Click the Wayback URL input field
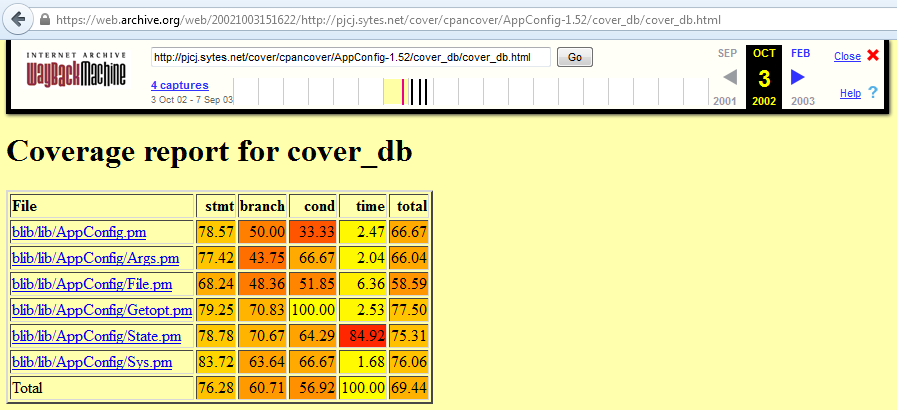Image resolution: width=897 pixels, height=410 pixels. pyautogui.click(x=350, y=57)
